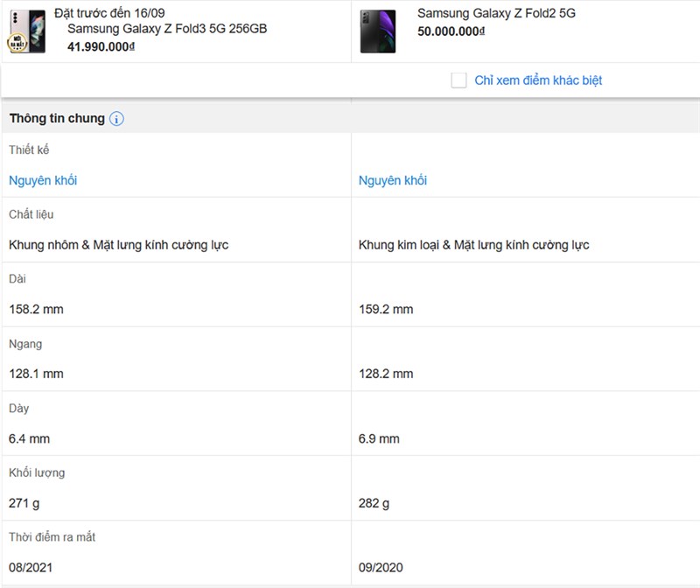Screen dimensions: 700x588
Task: Select the 08/2021 release date
Action: click(x=31, y=568)
